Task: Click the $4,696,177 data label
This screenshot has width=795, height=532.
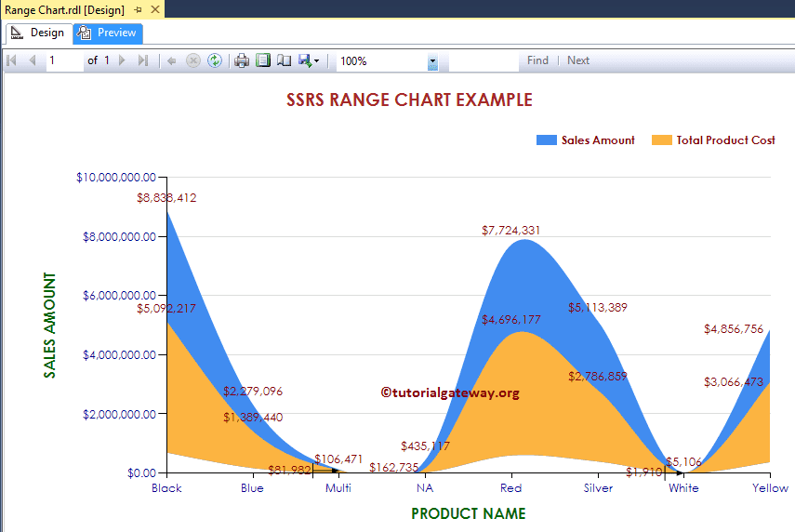Action: [x=511, y=320]
